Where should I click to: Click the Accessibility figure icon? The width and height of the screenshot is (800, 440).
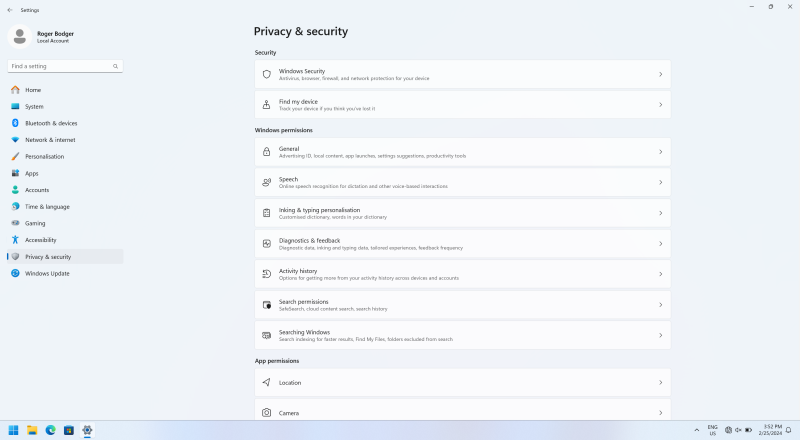click(15, 240)
